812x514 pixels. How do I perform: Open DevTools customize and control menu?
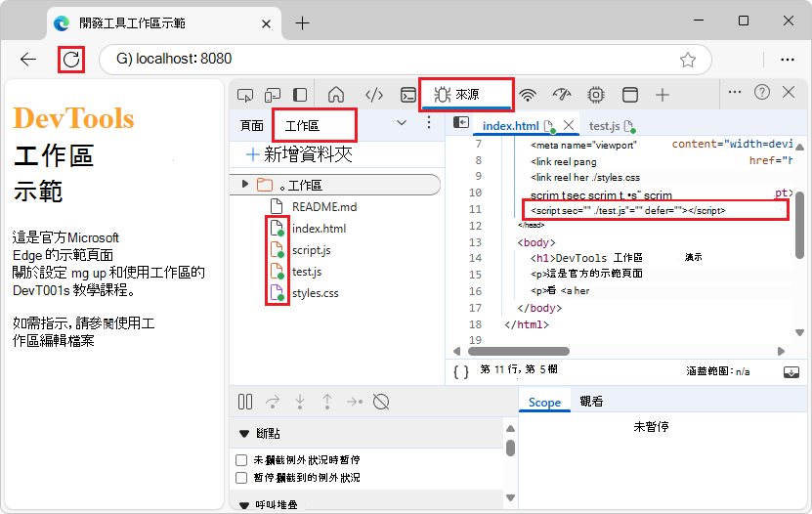[735, 92]
